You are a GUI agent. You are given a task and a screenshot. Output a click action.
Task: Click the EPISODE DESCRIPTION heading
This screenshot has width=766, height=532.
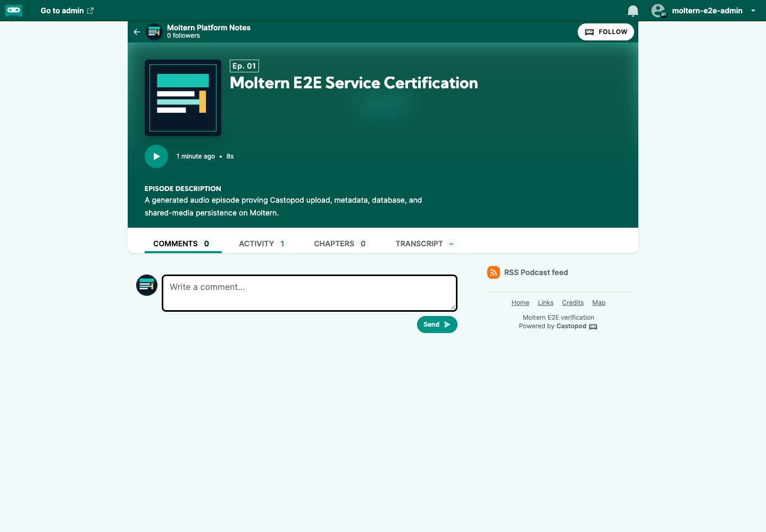click(183, 189)
